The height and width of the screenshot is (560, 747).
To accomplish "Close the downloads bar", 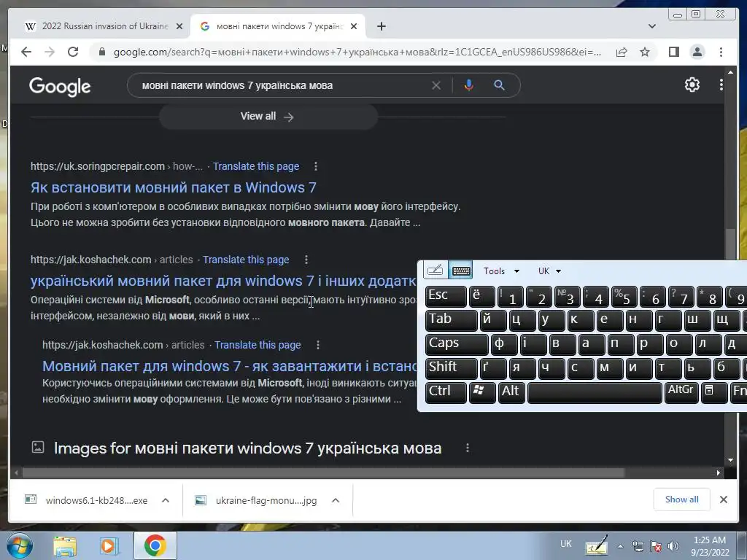I will [723, 499].
